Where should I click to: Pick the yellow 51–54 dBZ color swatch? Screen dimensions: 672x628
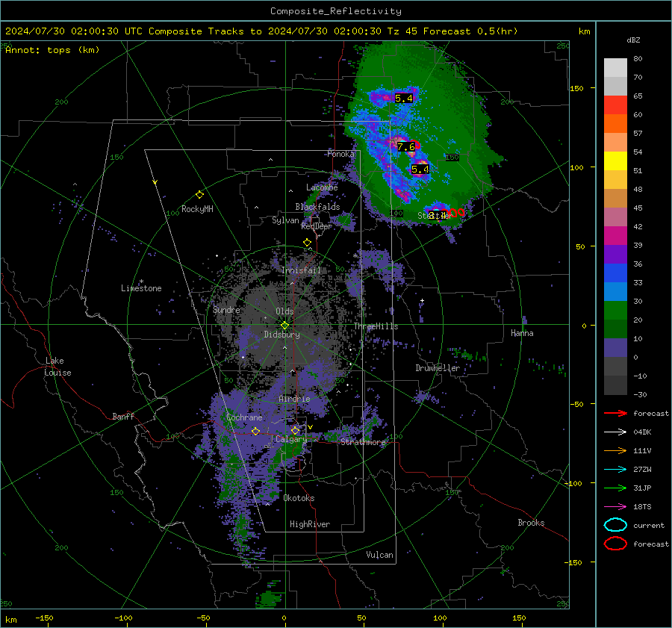tap(615, 161)
